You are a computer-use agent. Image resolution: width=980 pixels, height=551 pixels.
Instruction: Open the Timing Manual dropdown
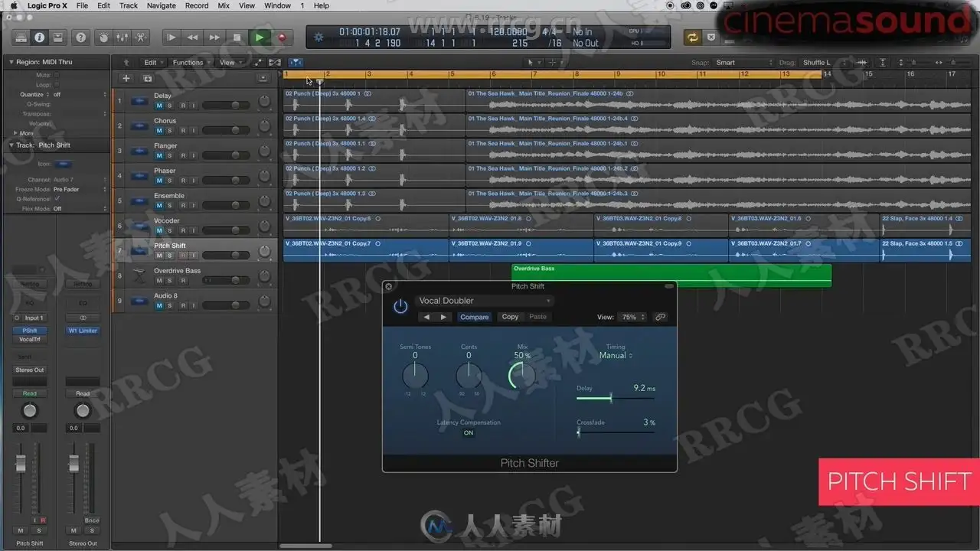point(616,356)
